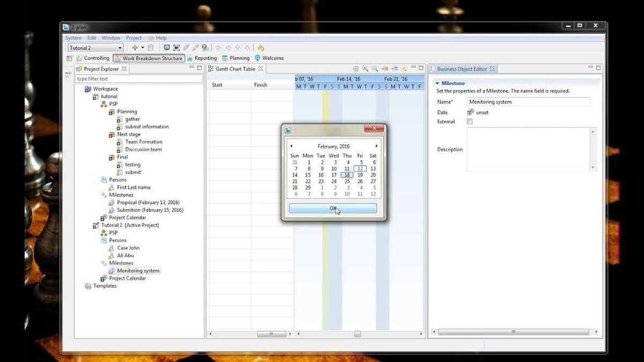Select February 18 in the calendar
The width and height of the screenshot is (644, 362).
(347, 175)
